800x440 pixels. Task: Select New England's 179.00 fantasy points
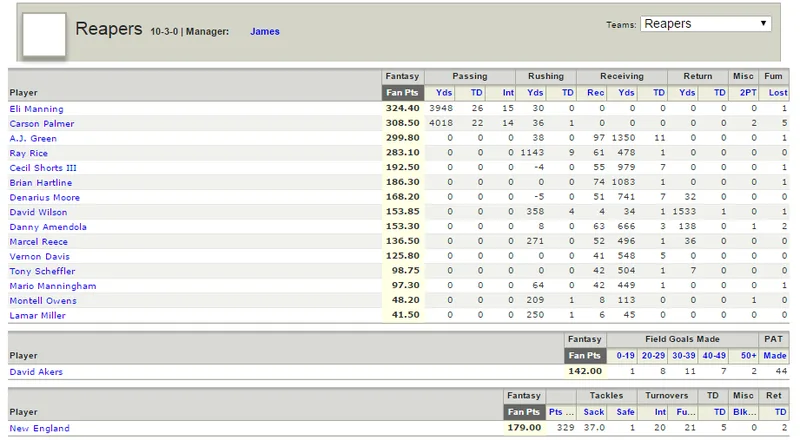click(524, 428)
